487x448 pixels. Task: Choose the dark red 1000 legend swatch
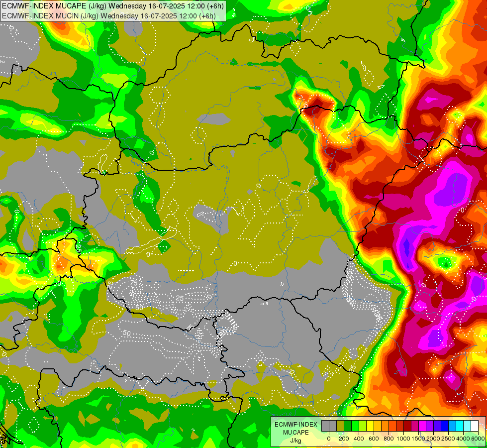click(407, 426)
